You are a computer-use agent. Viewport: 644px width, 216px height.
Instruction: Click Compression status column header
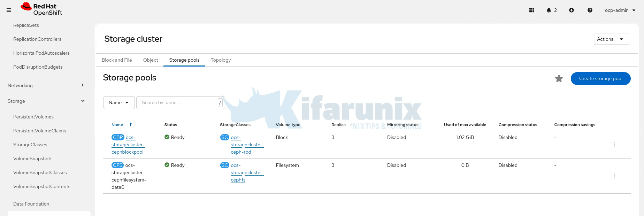(x=518, y=125)
